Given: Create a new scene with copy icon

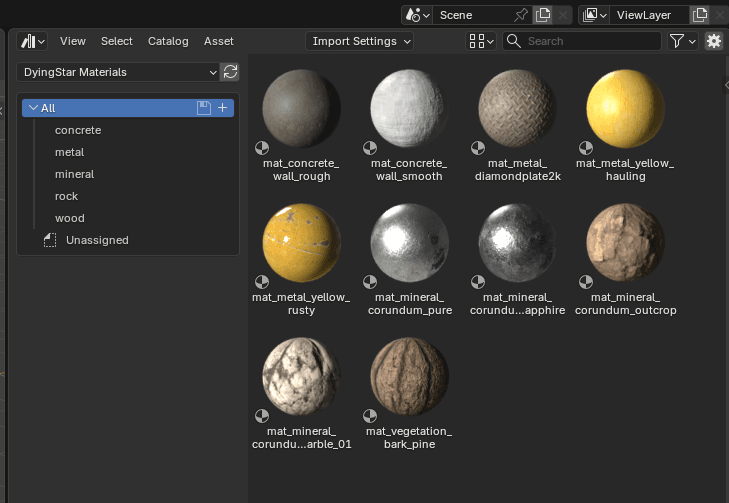Looking at the screenshot, I should [543, 15].
